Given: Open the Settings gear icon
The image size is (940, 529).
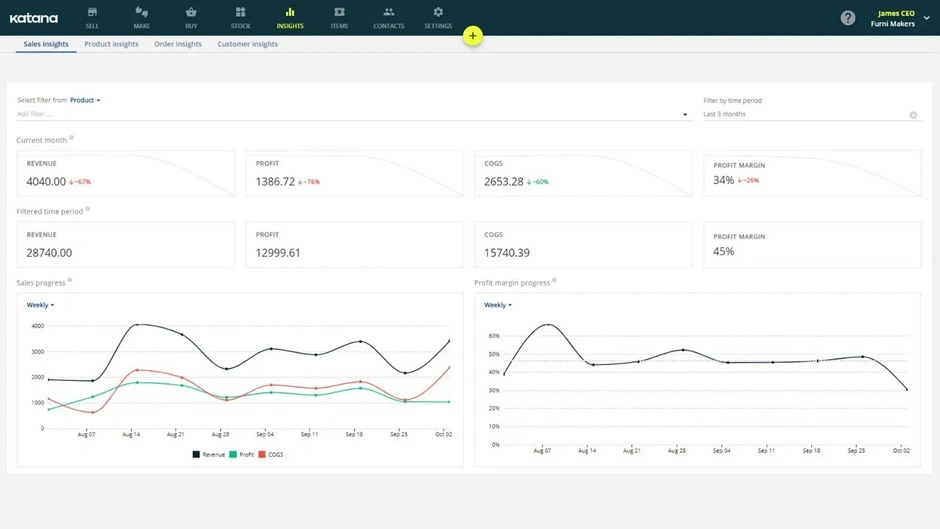Looking at the screenshot, I should 438,13.
